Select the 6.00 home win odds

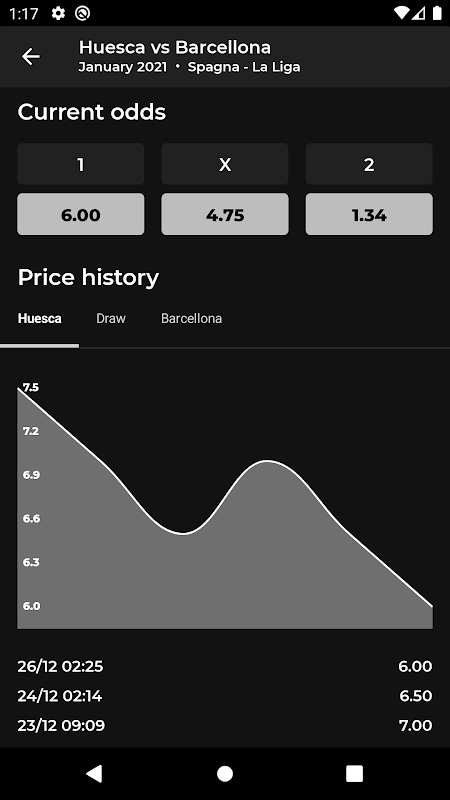pos(81,214)
